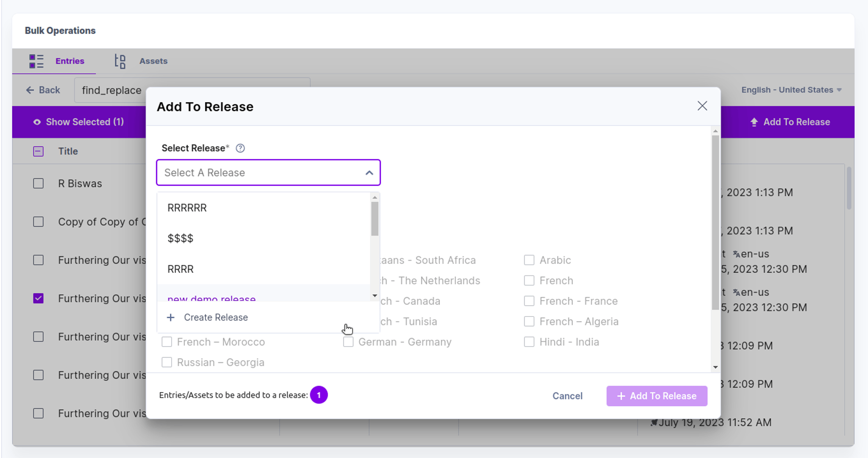
Task: Click the Entries list icon
Action: tap(36, 61)
